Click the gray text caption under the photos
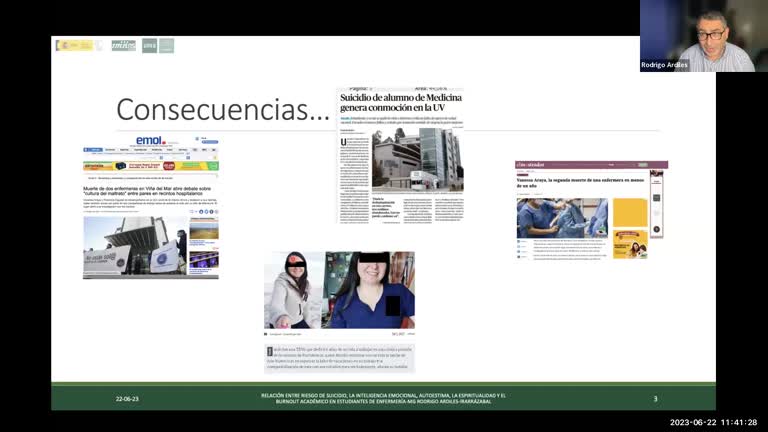The width and height of the screenshot is (768, 432). [340, 358]
